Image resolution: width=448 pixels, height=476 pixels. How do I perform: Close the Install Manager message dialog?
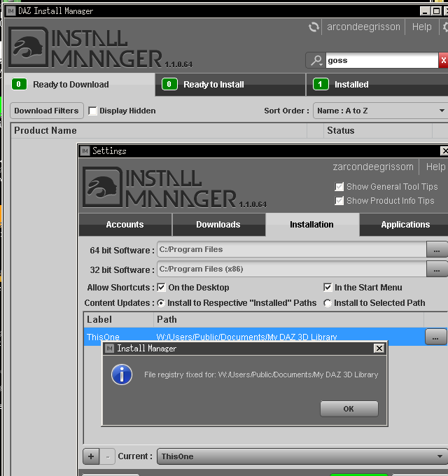pos(379,348)
